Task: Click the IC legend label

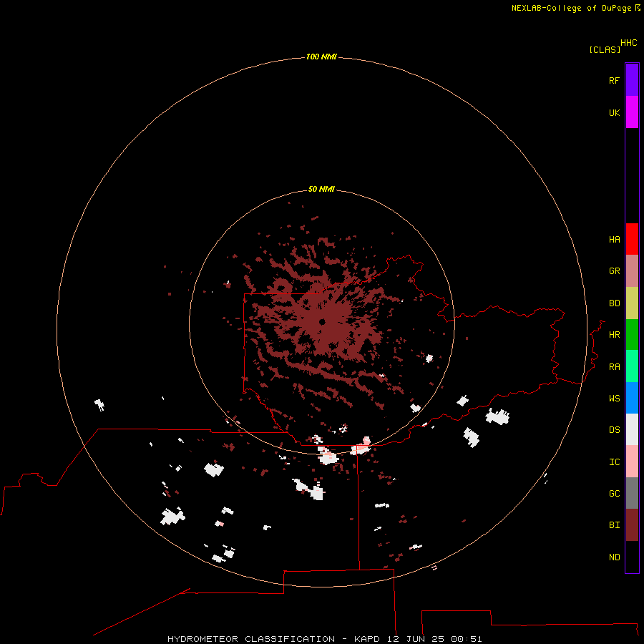Action: pyautogui.click(x=614, y=462)
